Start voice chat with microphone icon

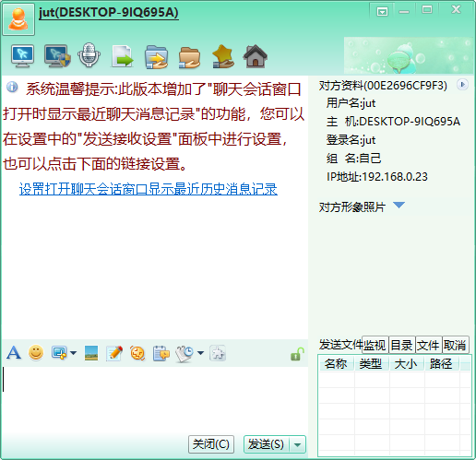pos(89,55)
